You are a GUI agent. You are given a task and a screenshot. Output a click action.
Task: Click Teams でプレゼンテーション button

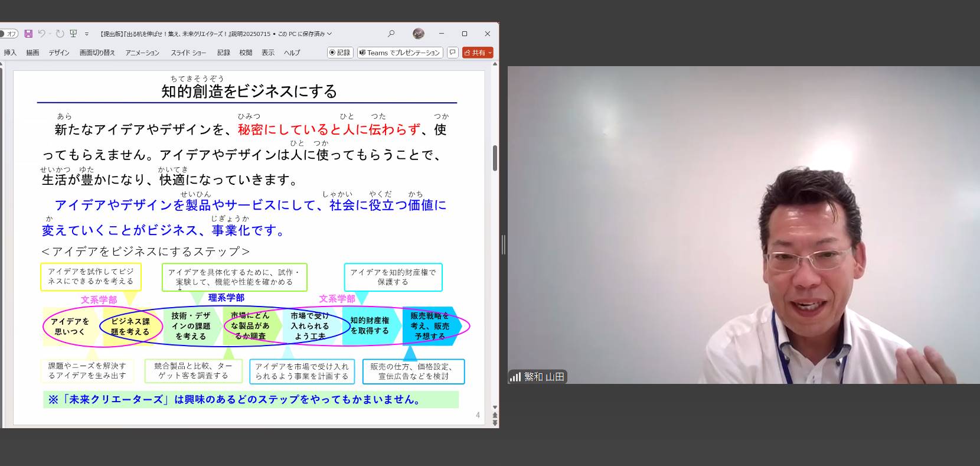click(x=400, y=53)
